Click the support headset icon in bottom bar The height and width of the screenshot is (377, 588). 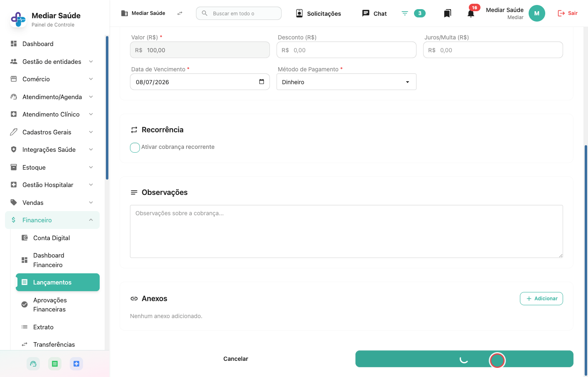33,364
